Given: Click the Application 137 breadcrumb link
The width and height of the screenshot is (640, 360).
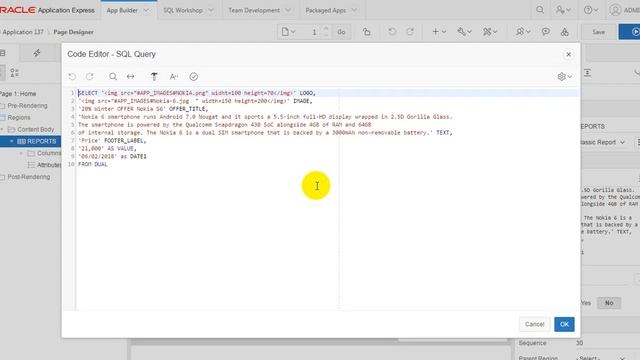Looking at the screenshot, I should pos(23,32).
